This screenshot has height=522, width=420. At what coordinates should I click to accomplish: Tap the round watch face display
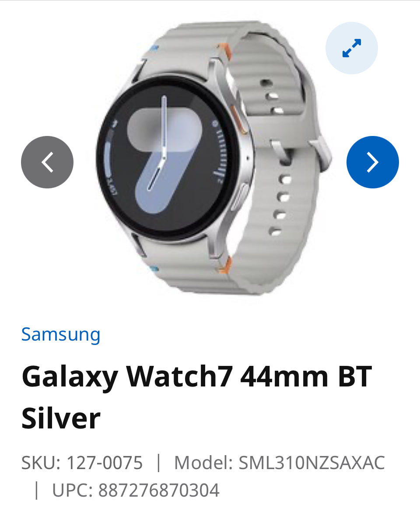pyautogui.click(x=168, y=157)
